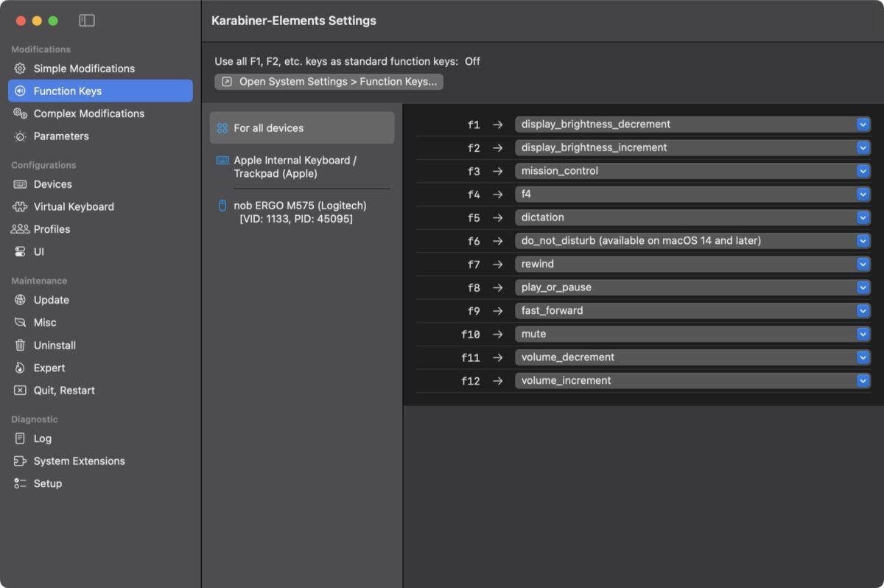Switch to Devices configuration
The width and height of the screenshot is (884, 588).
(x=100, y=184)
